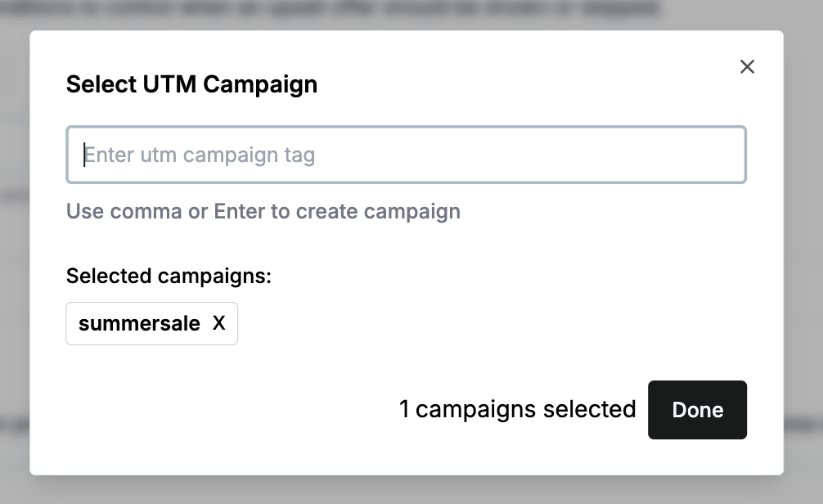The width and height of the screenshot is (823, 504).
Task: Finish selecting campaigns by pressing Done
Action: point(697,410)
